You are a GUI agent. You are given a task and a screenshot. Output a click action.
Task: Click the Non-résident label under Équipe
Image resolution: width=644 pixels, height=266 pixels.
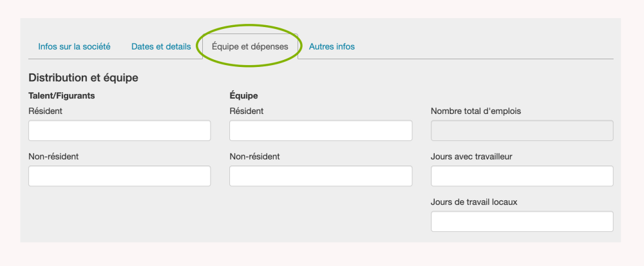pos(254,156)
